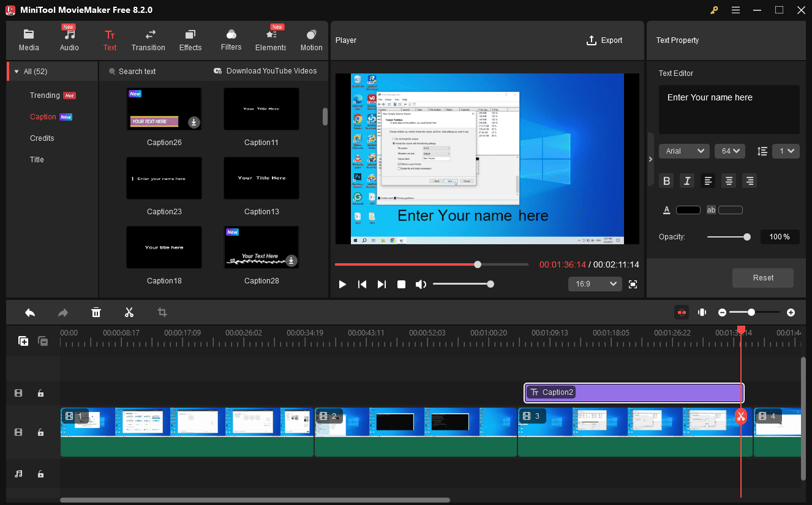Open the hamburger menu in title bar

(735, 10)
